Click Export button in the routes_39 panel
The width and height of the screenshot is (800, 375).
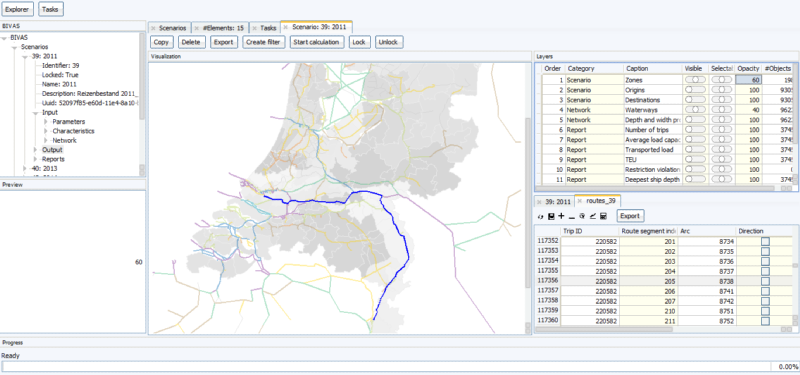630,216
